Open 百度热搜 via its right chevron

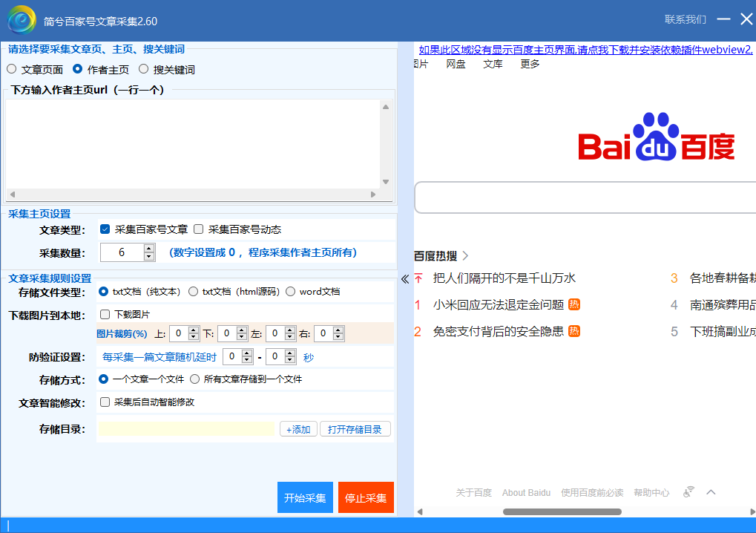(465, 255)
